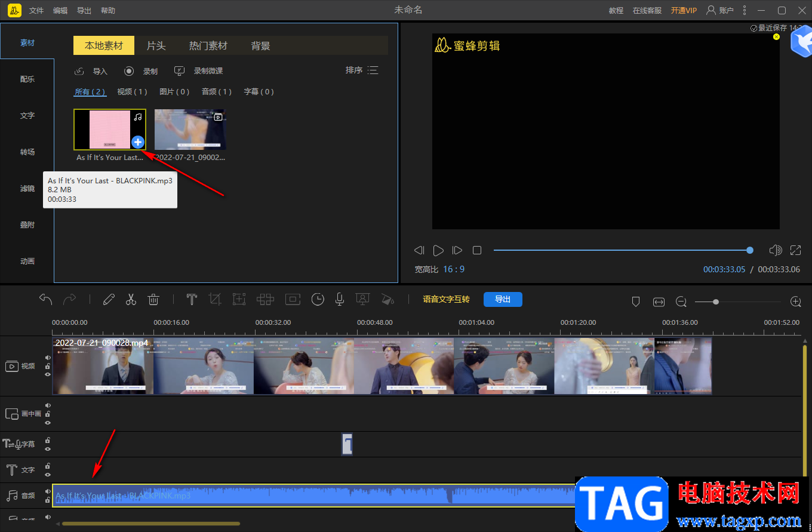Change the 16 : 9 aspect ratio
Image resolution: width=812 pixels, height=532 pixels.
454,269
